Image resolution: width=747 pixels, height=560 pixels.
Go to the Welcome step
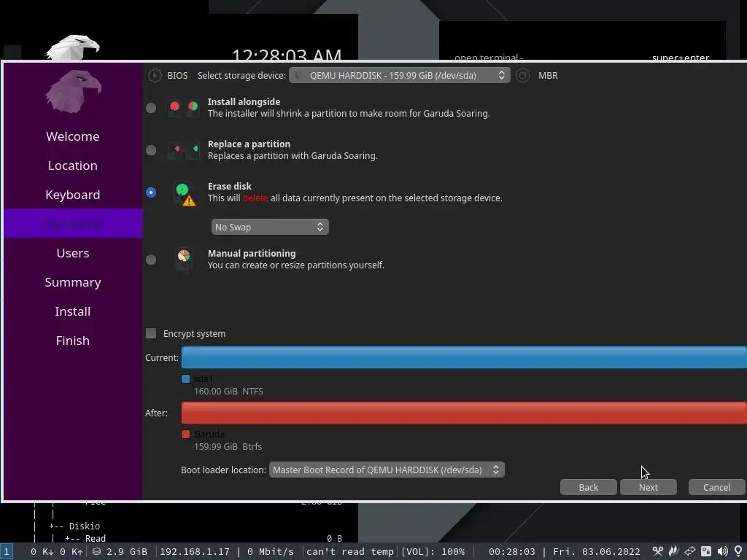73,136
